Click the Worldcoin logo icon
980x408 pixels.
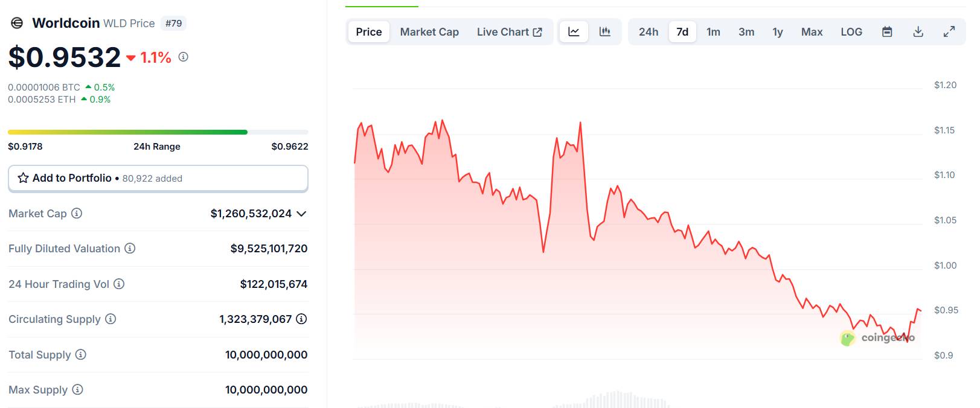(17, 23)
